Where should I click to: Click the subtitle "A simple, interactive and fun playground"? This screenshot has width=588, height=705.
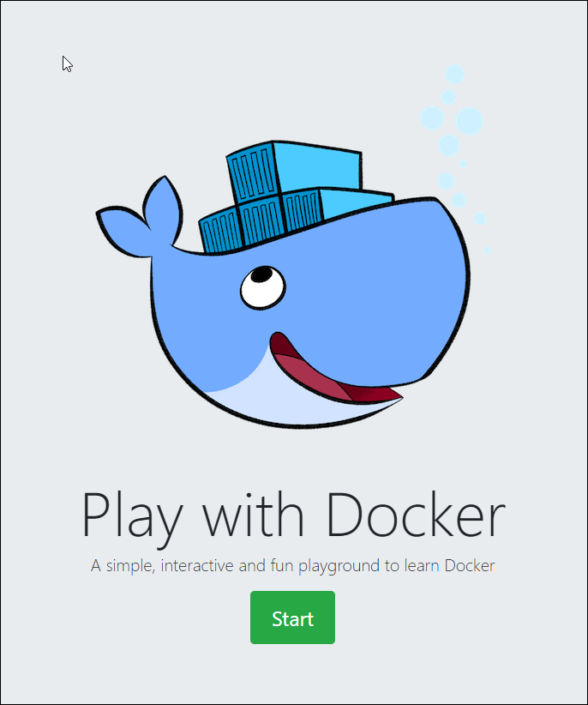click(237, 566)
